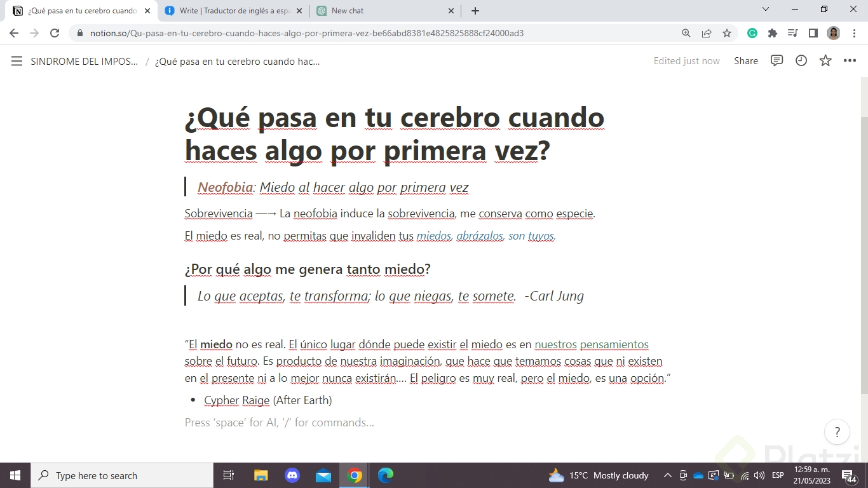Open the OneDrive cloud tray icon
The height and width of the screenshot is (488, 868).
click(x=698, y=475)
